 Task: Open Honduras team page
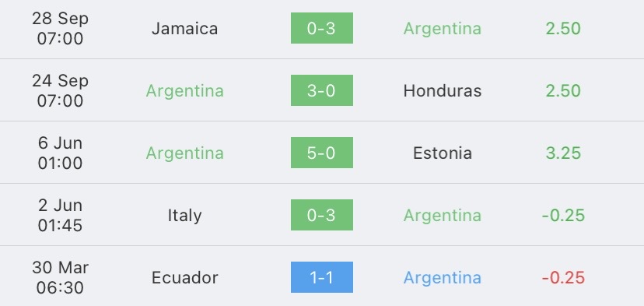tap(443, 90)
